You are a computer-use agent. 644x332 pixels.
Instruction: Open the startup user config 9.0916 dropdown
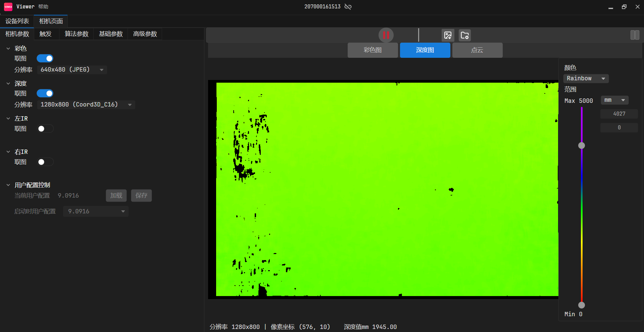(x=96, y=211)
